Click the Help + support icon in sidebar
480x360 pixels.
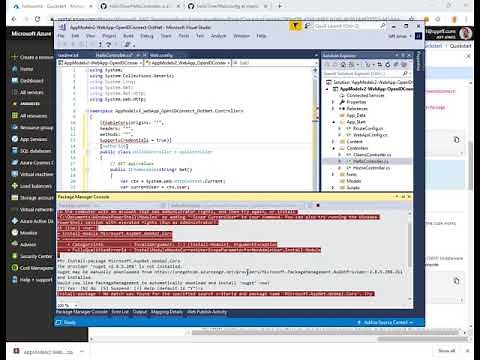pos(15,279)
